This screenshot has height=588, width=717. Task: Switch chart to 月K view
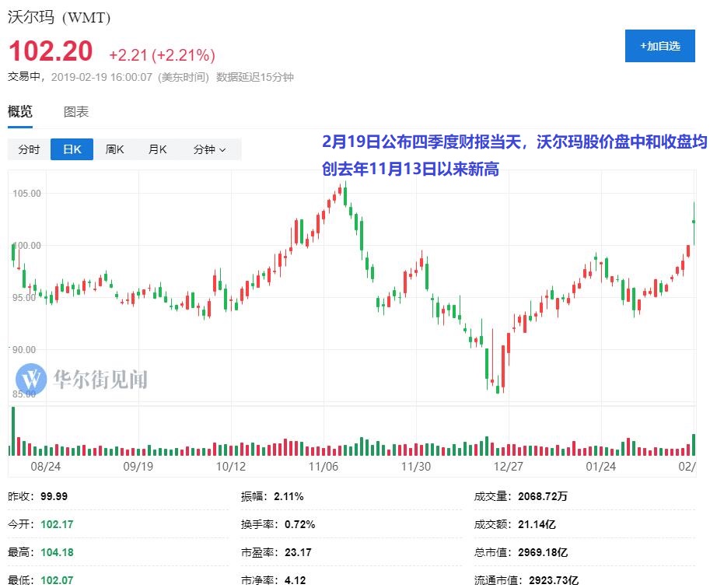coord(158,149)
